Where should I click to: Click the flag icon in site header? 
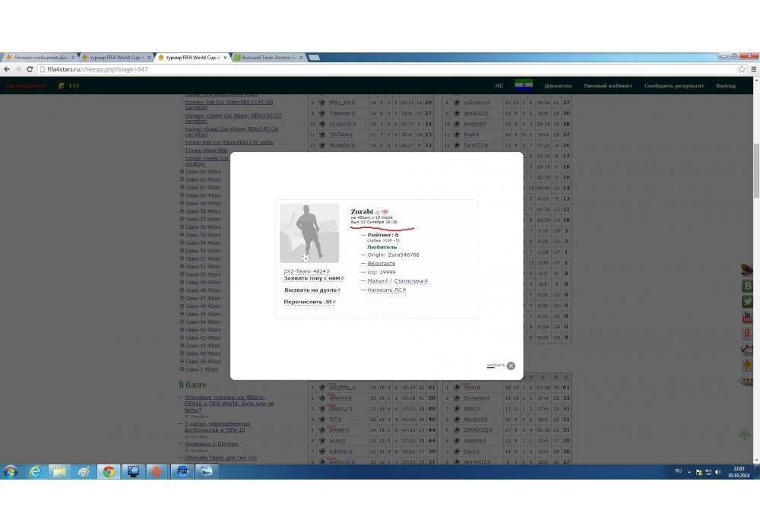pyautogui.click(x=524, y=85)
